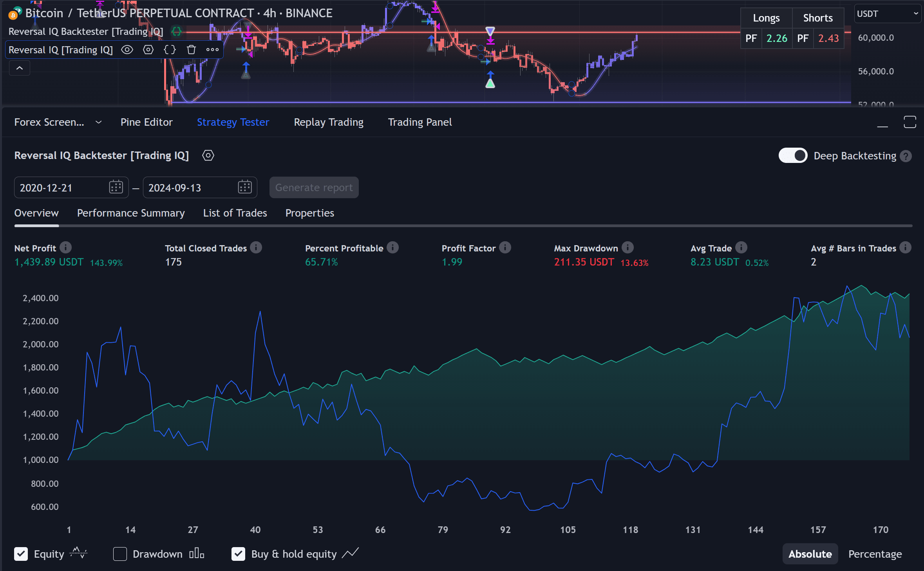Screen dimensions: 924x571
Task: Switch to the Strategy Tester tab
Action: (233, 122)
